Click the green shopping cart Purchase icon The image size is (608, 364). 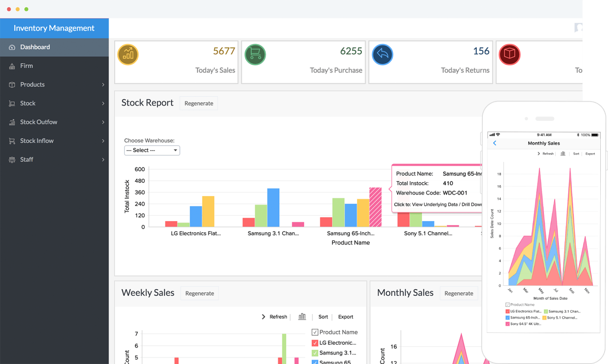coord(255,54)
